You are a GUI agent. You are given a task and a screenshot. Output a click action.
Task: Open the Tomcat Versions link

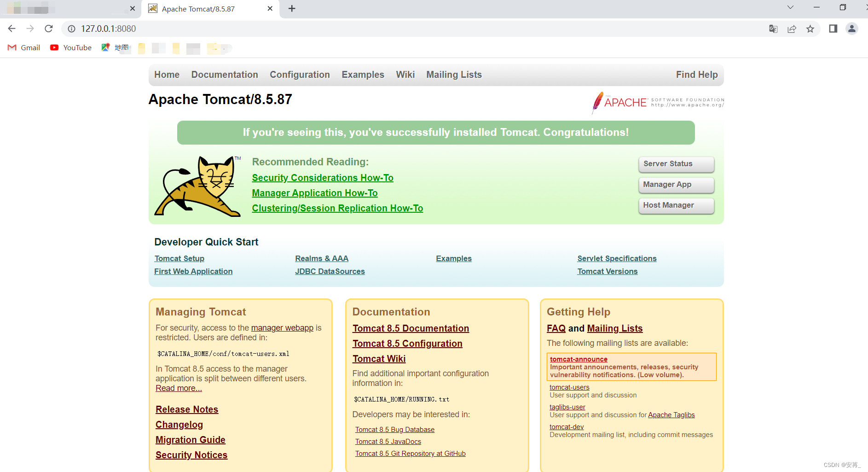(608, 271)
